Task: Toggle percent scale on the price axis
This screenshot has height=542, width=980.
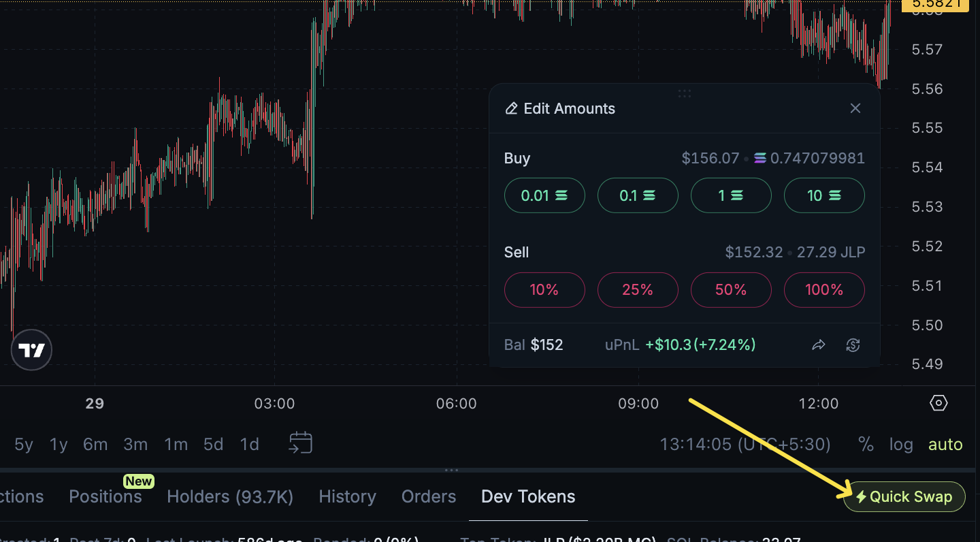Action: 866,444
